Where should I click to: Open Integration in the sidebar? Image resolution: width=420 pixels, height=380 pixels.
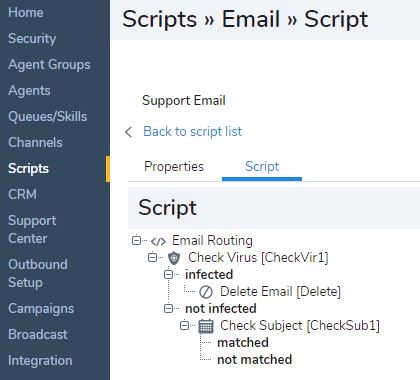coord(40,360)
